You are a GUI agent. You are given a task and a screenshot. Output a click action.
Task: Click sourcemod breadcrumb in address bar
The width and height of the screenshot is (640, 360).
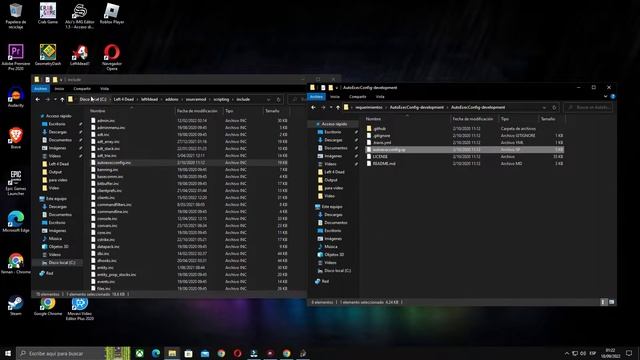[x=196, y=99]
